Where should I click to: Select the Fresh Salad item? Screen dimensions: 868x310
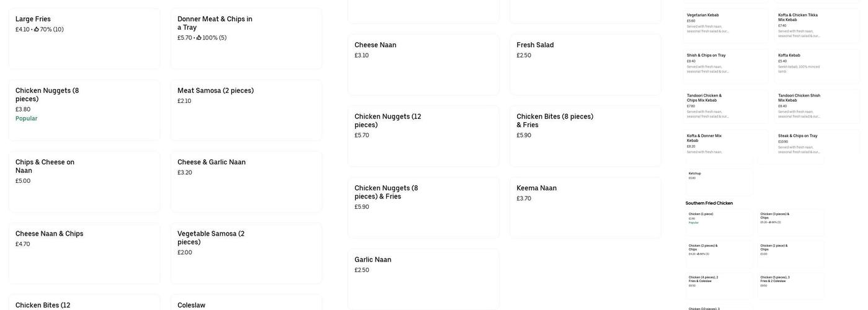click(x=585, y=64)
